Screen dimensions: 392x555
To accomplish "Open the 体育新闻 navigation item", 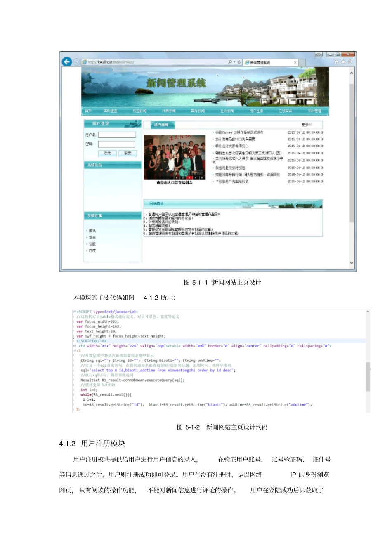I will click(169, 111).
